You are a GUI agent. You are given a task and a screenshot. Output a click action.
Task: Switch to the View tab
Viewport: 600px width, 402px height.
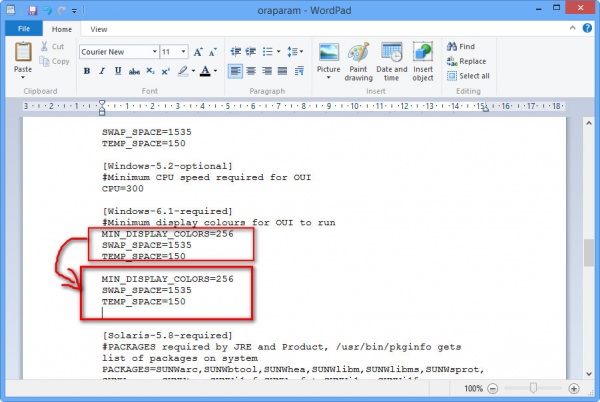pyautogui.click(x=99, y=29)
